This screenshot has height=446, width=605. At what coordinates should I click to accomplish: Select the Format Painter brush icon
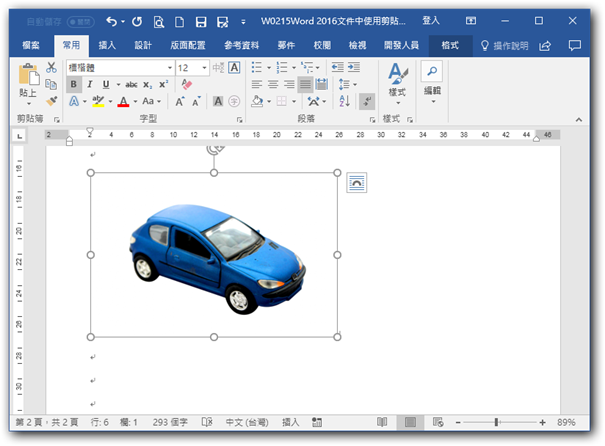[51, 101]
